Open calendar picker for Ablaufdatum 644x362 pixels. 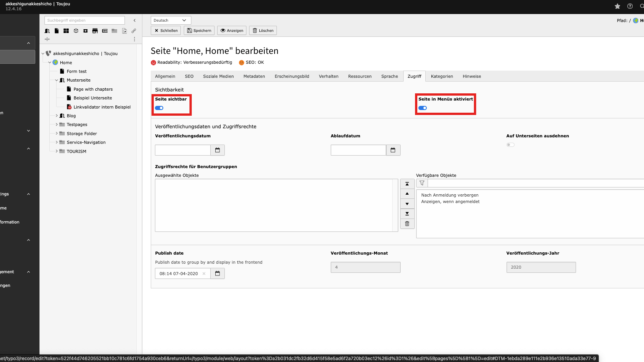[x=393, y=150]
